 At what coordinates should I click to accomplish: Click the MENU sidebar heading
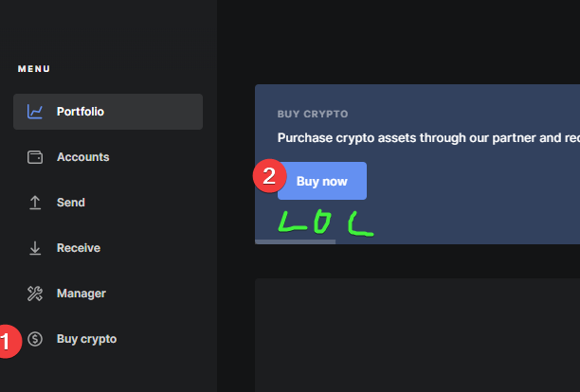34,69
